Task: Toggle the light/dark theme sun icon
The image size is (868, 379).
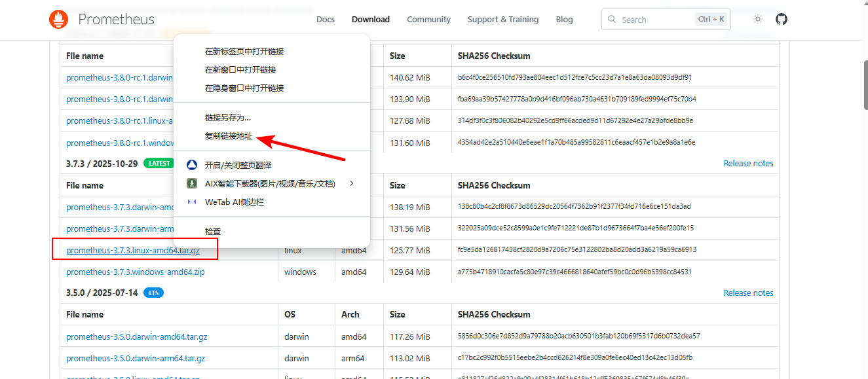Action: [758, 20]
